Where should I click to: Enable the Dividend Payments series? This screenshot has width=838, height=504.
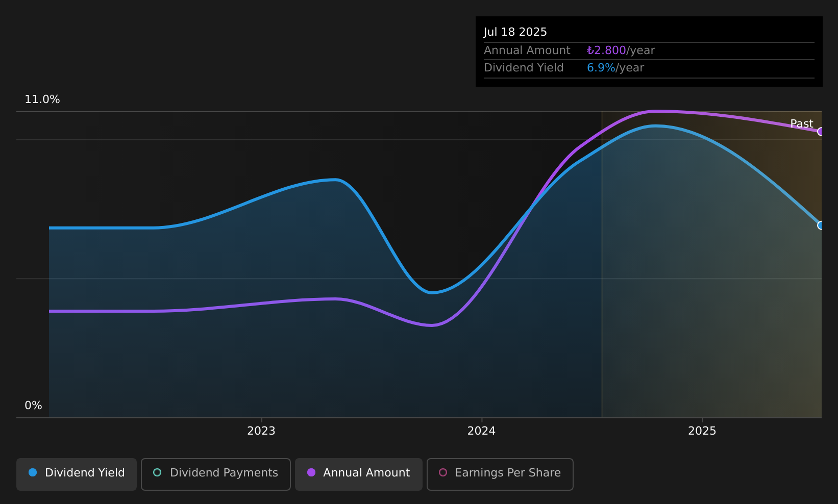click(216, 474)
